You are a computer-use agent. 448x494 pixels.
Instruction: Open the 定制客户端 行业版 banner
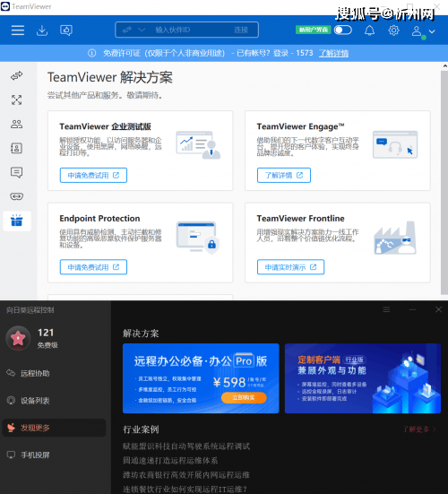click(363, 378)
